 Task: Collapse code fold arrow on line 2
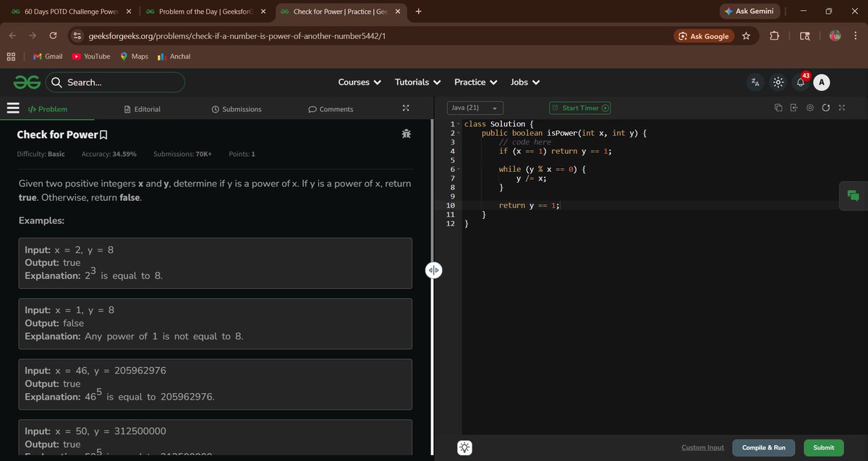tap(459, 134)
